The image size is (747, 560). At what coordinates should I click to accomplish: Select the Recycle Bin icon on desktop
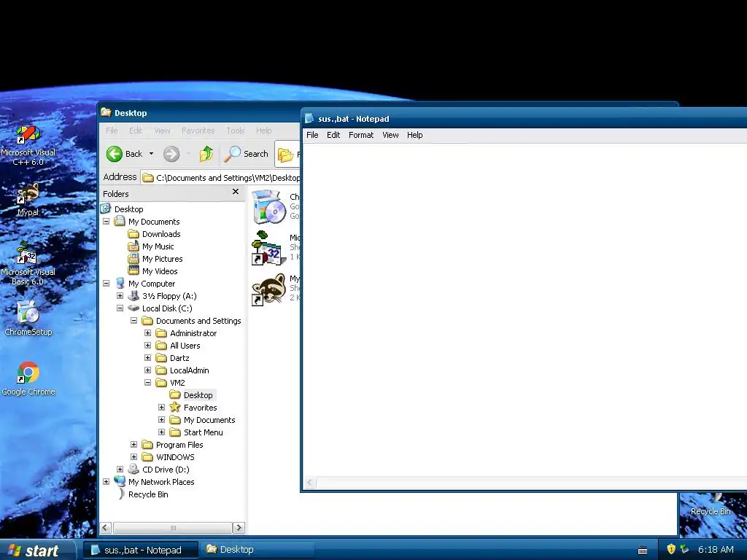(711, 505)
